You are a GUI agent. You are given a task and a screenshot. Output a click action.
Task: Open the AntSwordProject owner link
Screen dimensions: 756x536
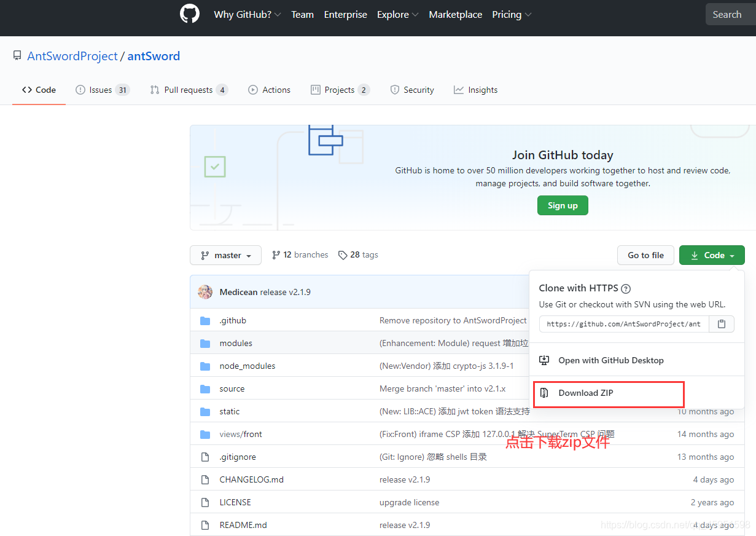[72, 56]
